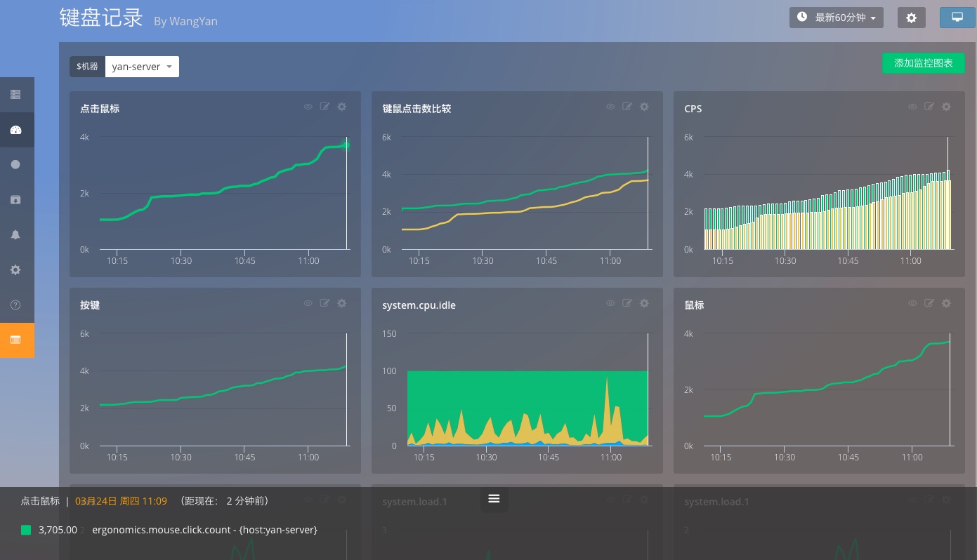Click the 键鼠点击数比较 panel title

(x=417, y=109)
